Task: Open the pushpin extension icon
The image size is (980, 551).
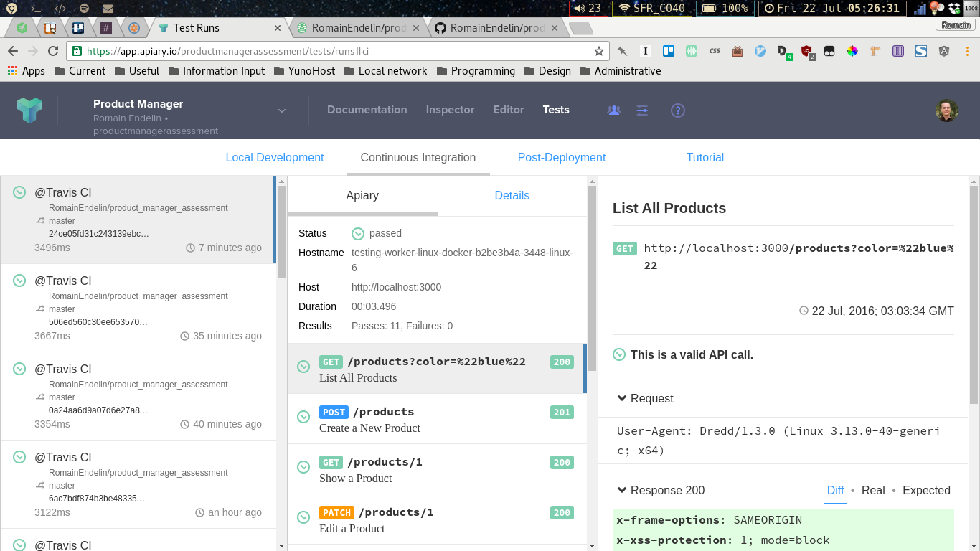Action: [623, 52]
